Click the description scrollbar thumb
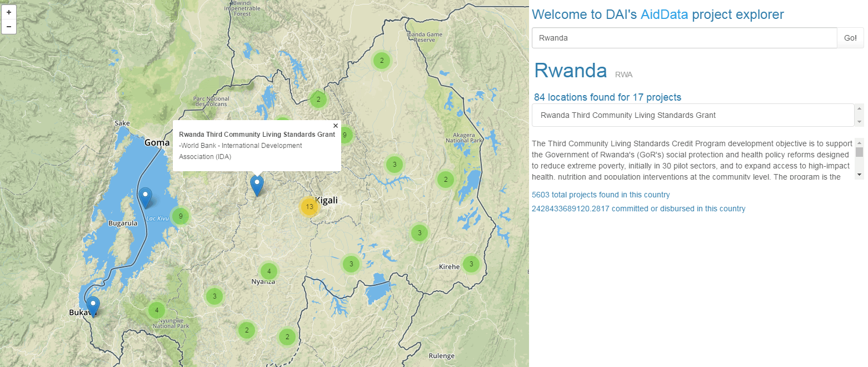The image size is (868, 367). pos(860,152)
